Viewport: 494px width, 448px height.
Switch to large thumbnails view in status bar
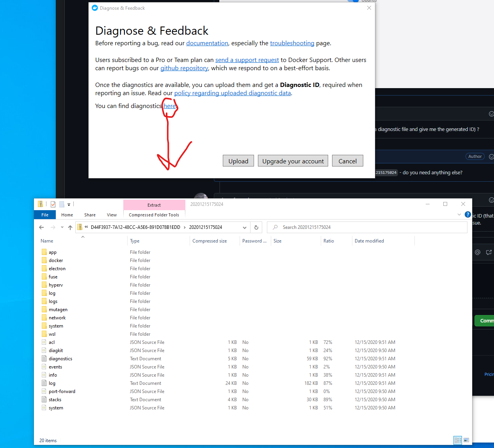[466, 440]
